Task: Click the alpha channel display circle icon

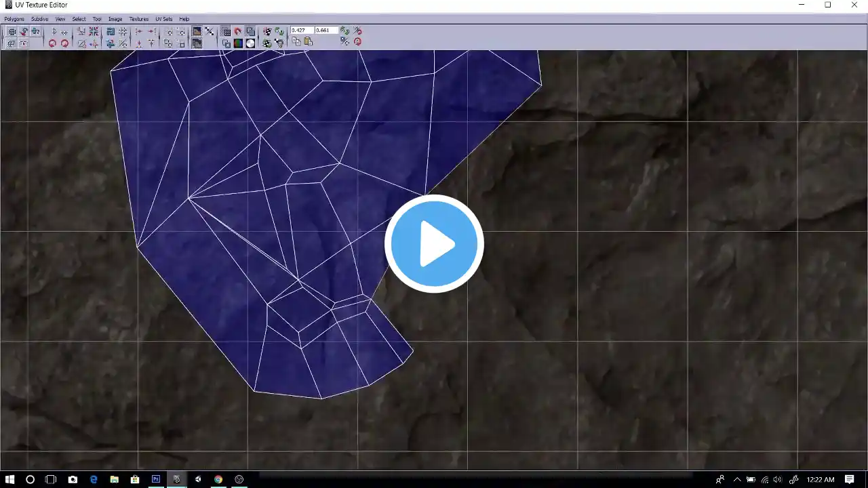Action: point(250,43)
